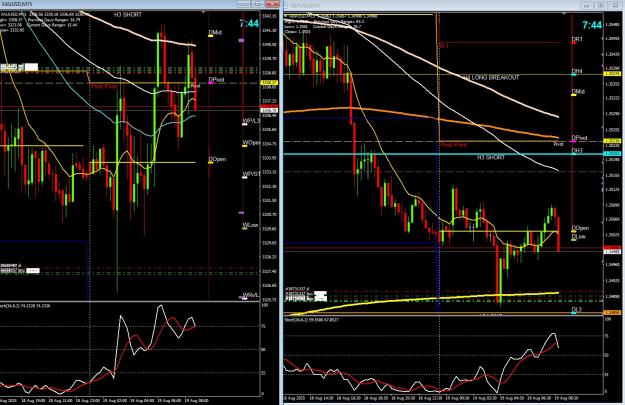Image resolution: width=625 pixels, height=405 pixels.
Task: Select the DMid label on GBPUSD chart
Action: [x=578, y=92]
